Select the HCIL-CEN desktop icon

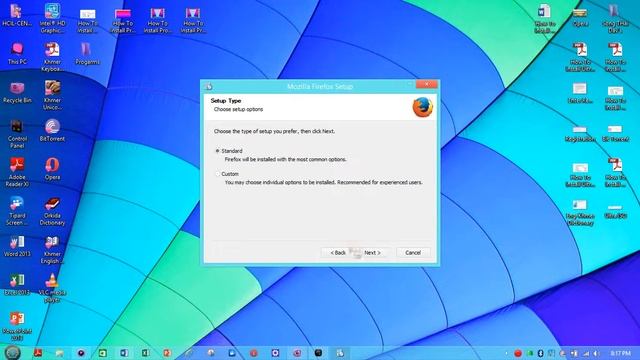[x=17, y=16]
